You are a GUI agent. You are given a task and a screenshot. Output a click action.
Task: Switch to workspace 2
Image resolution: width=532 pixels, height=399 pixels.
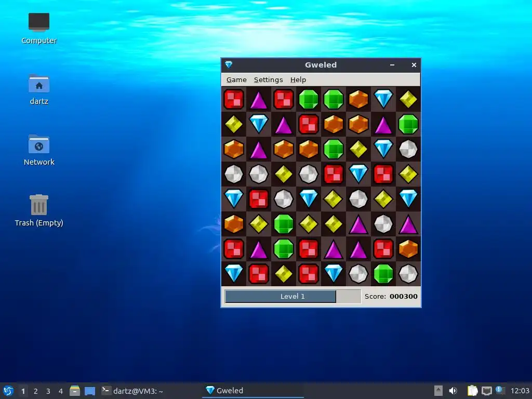click(36, 391)
